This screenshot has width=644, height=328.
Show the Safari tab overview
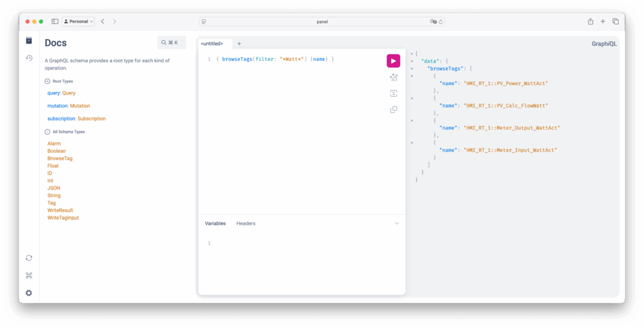click(615, 21)
